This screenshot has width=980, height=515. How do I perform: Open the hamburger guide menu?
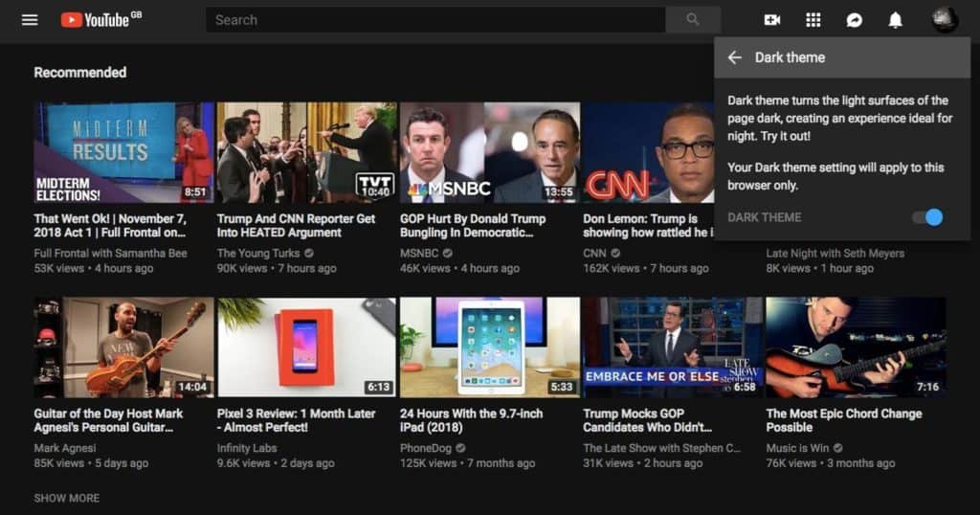point(30,20)
